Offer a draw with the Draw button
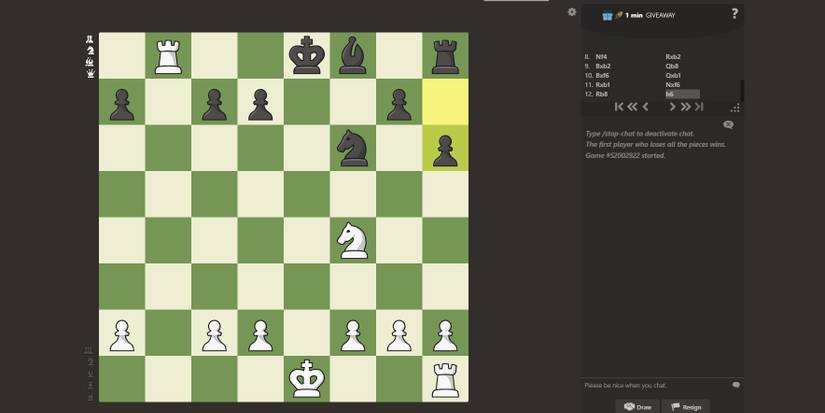Viewport: 825px width, 413px height. pos(637,407)
